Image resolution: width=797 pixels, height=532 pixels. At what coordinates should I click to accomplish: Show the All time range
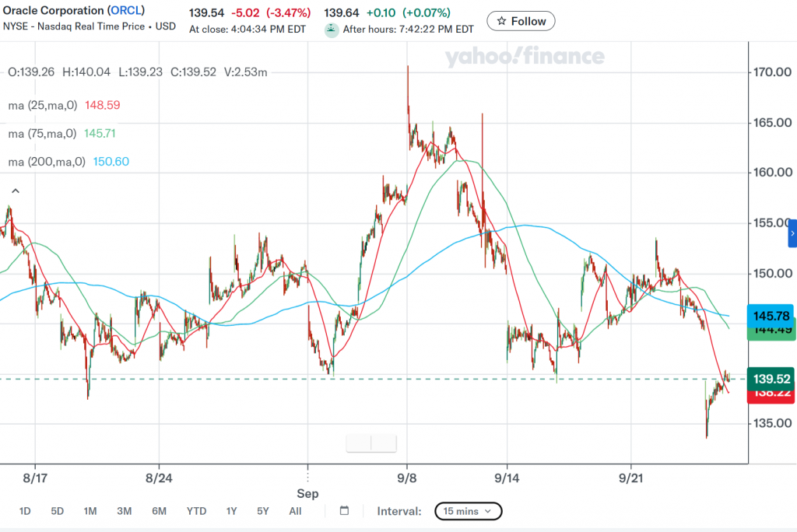point(295,511)
